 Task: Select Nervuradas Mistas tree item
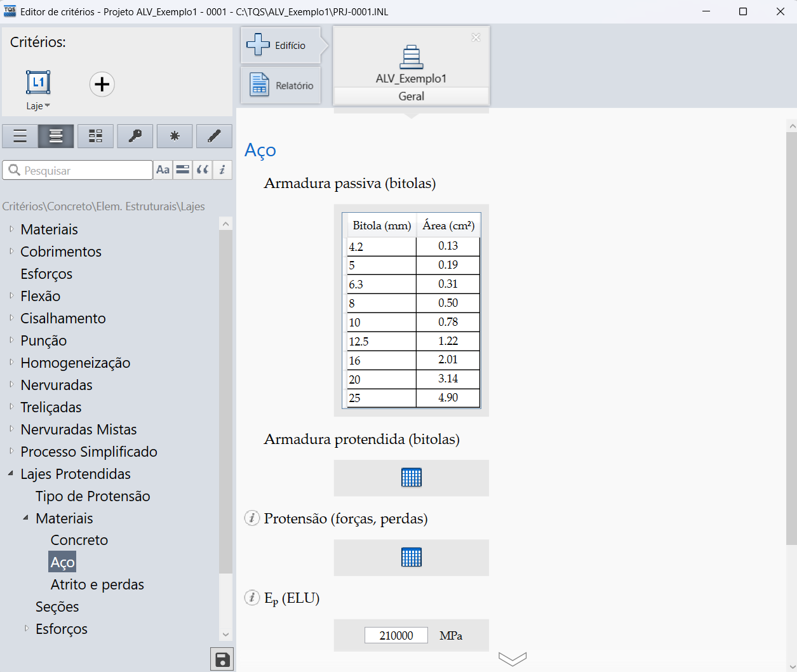coord(79,429)
